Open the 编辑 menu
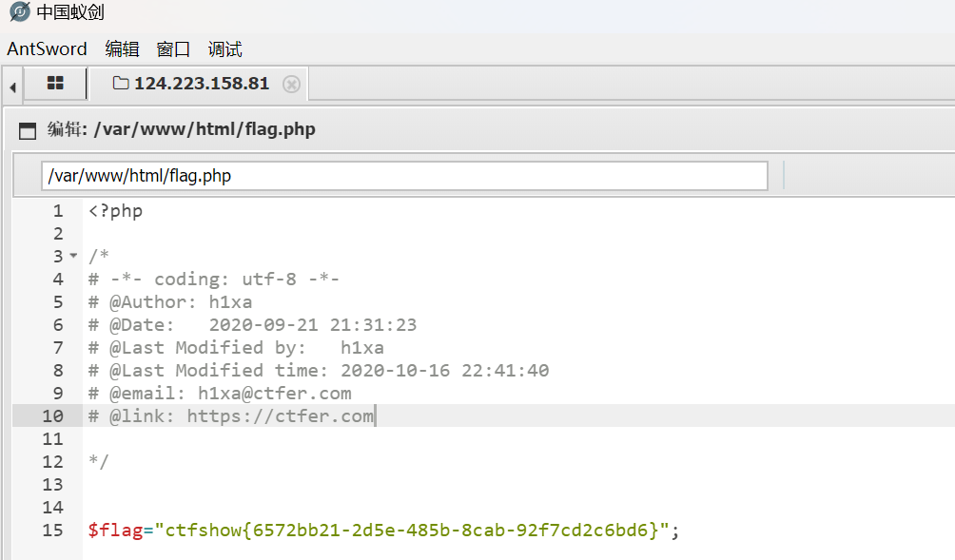Image resolution: width=955 pixels, height=560 pixels. (122, 49)
